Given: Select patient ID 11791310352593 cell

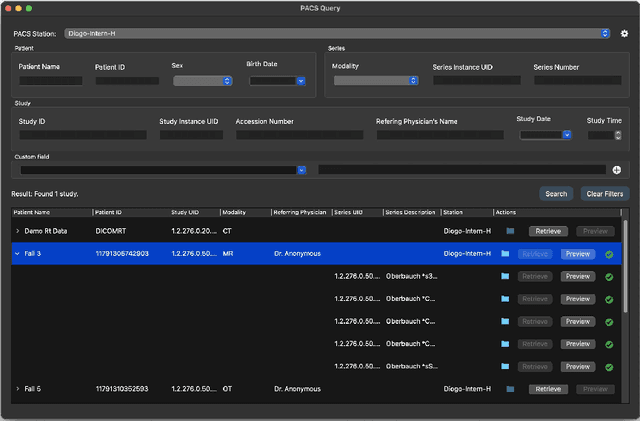Looking at the screenshot, I should pos(122,389).
